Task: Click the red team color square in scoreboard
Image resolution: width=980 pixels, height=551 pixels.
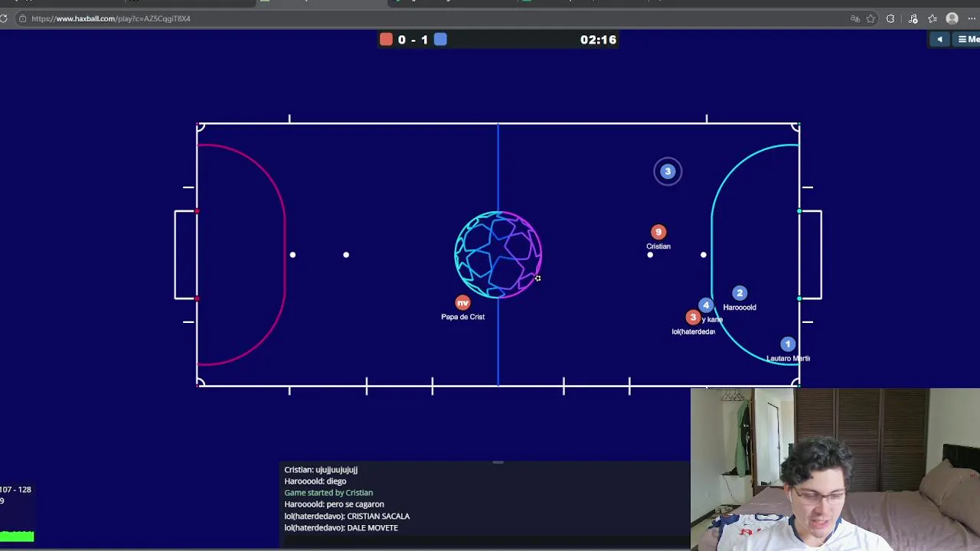Action: 386,40
